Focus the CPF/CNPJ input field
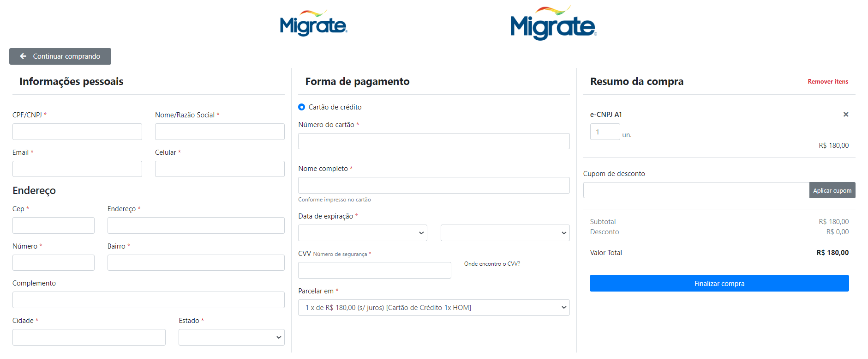868x359 pixels. point(77,132)
